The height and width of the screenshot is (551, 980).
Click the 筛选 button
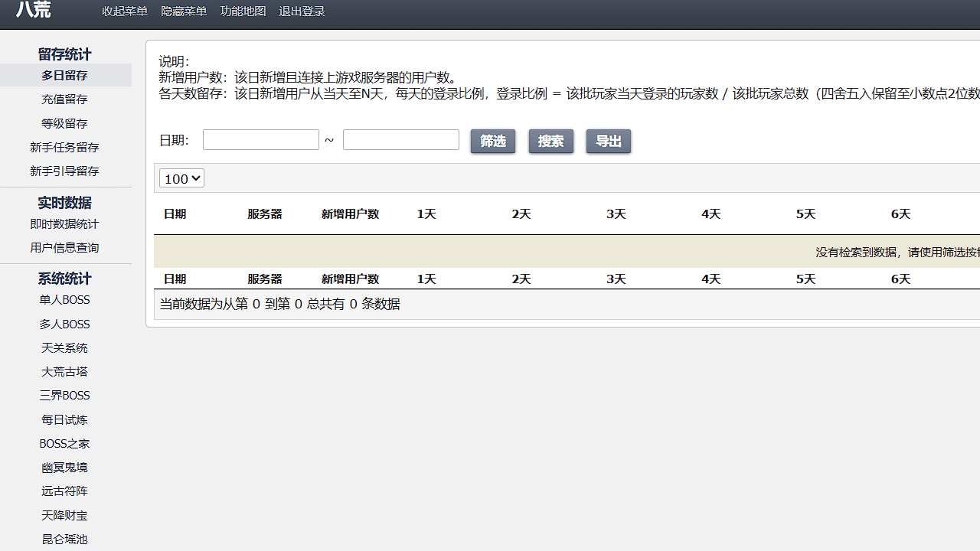point(493,141)
